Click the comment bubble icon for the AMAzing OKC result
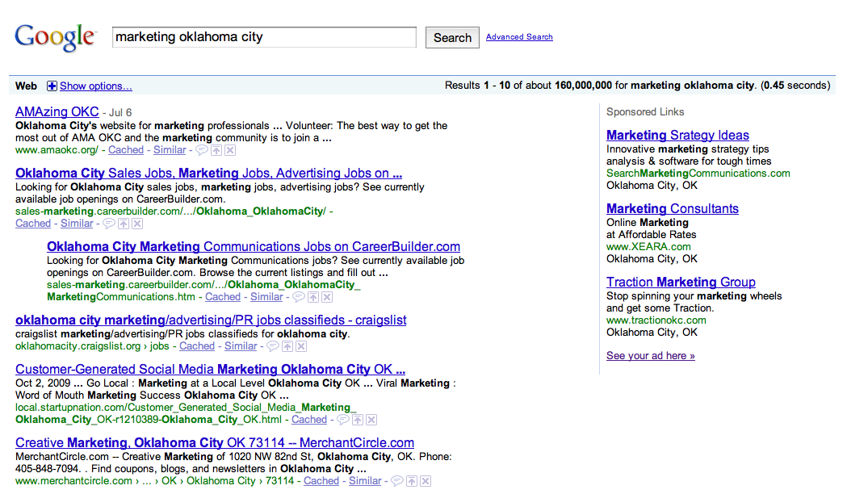 coord(202,150)
